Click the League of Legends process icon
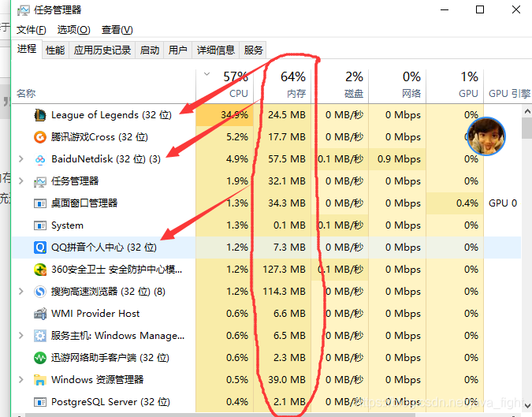This screenshot has width=532, height=417. 40,115
